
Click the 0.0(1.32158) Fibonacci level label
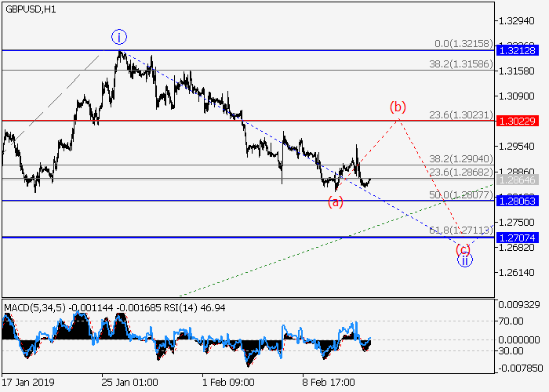click(464, 44)
